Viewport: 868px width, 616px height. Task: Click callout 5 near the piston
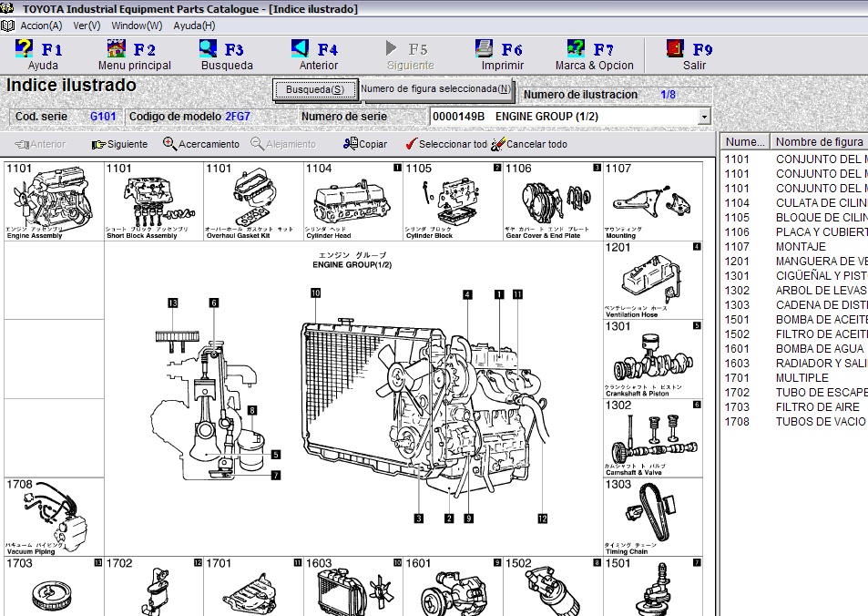pyautogui.click(x=276, y=455)
